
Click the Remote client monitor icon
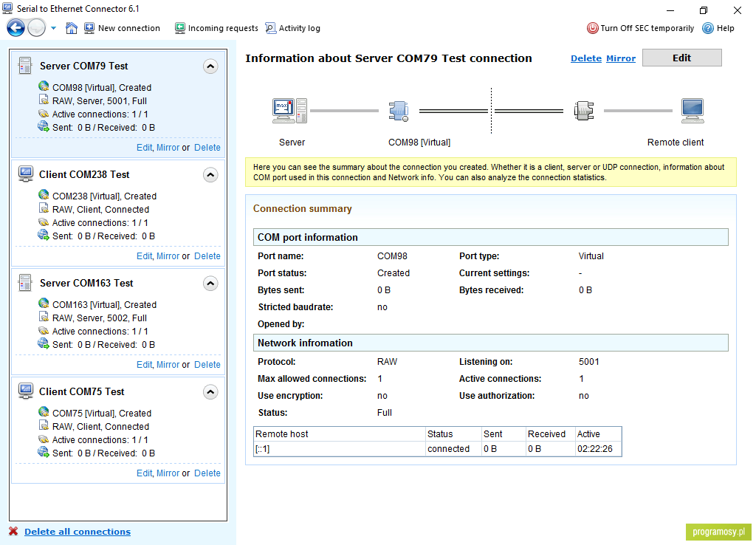click(x=693, y=111)
